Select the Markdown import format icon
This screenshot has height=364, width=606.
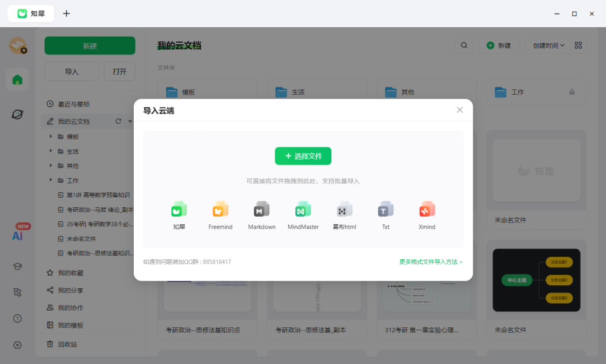point(262,210)
